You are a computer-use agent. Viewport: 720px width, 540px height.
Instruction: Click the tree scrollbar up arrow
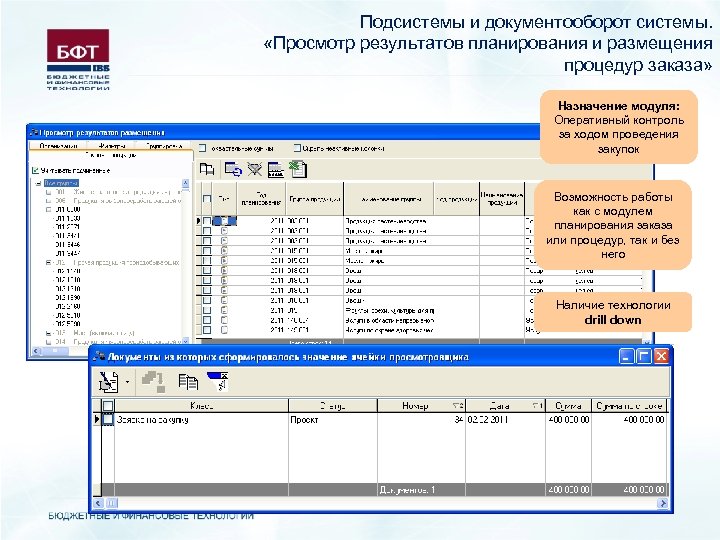coord(186,183)
